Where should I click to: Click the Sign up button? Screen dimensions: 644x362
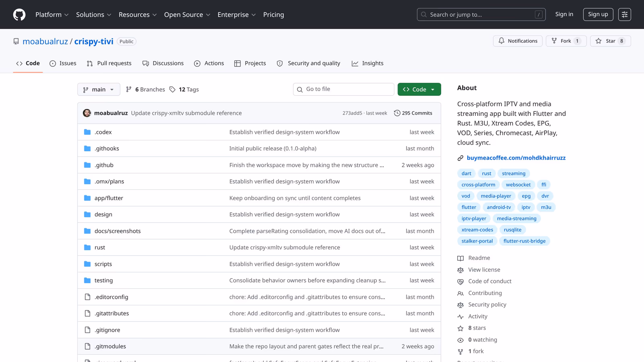tap(598, 14)
